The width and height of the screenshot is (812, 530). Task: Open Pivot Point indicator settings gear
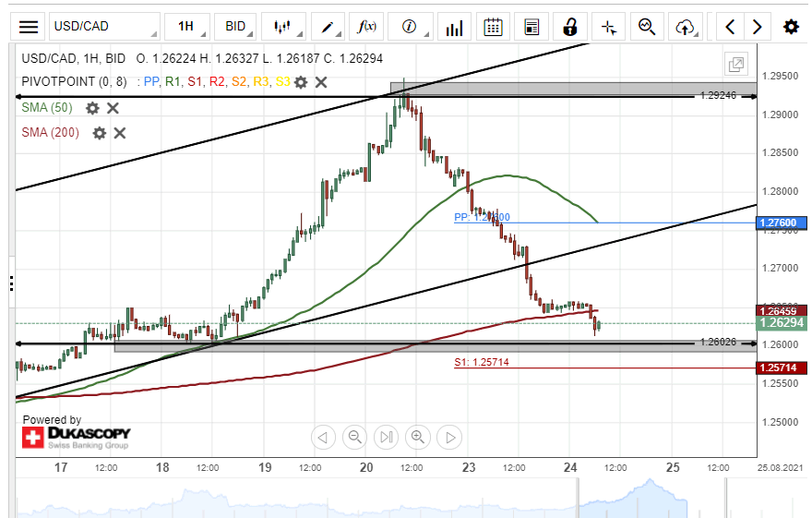(301, 82)
